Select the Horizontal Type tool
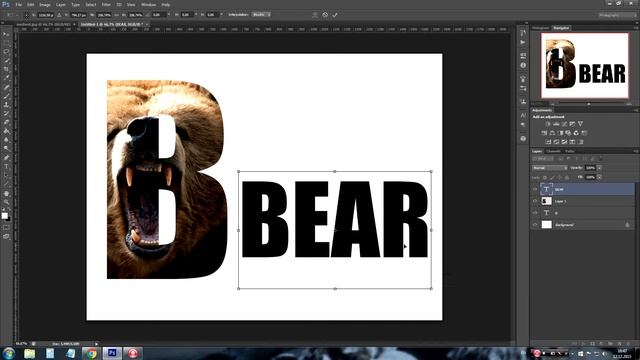The image size is (640, 360). 6,167
